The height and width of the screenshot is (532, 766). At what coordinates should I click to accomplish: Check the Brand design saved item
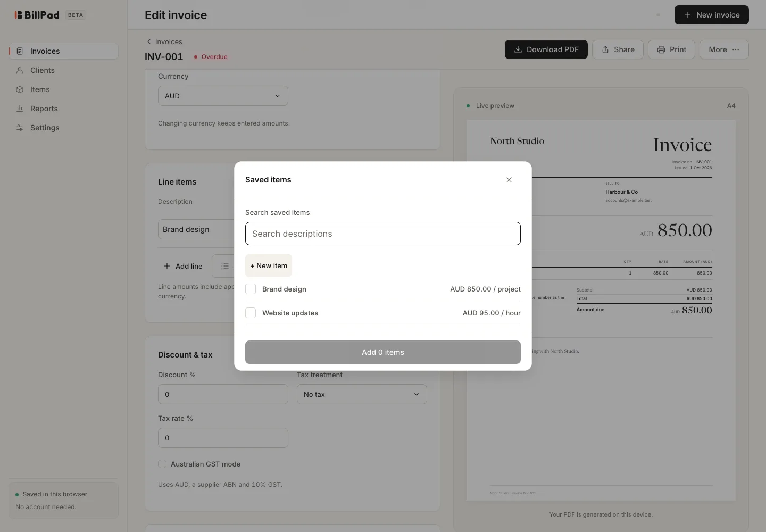251,289
